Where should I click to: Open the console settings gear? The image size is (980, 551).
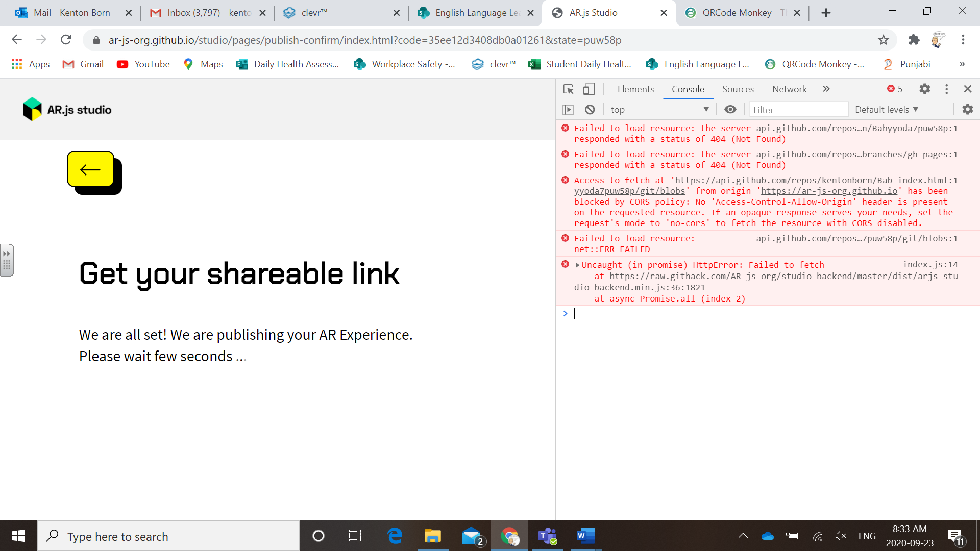click(x=968, y=109)
